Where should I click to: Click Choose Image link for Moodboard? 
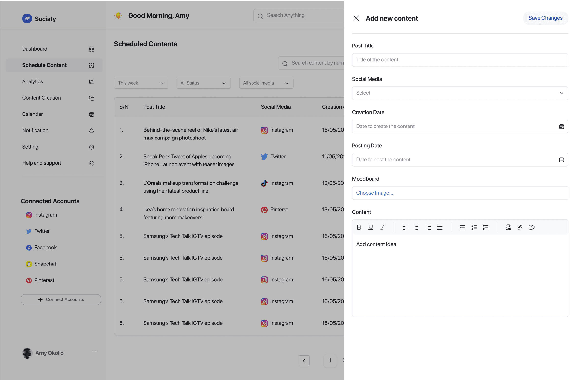[374, 193]
